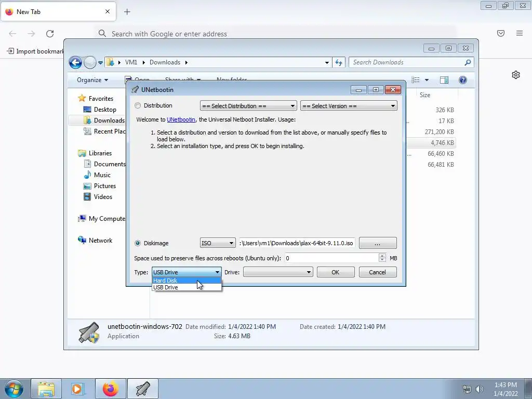
Task: Open the Organize menu
Action: [92, 80]
